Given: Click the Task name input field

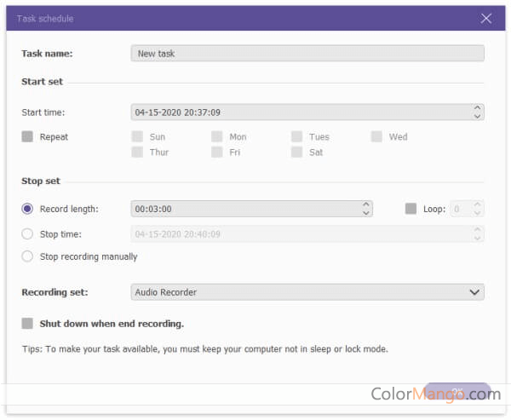Looking at the screenshot, I should pos(307,54).
